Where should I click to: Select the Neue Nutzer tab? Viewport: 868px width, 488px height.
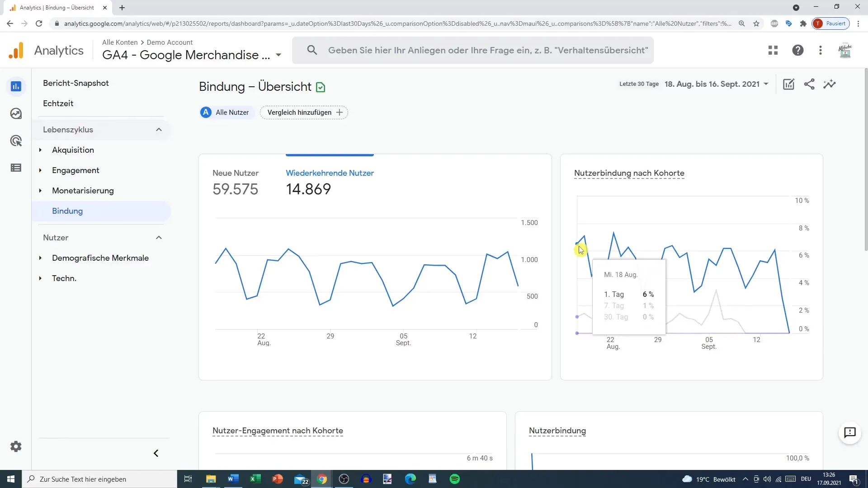point(236,173)
